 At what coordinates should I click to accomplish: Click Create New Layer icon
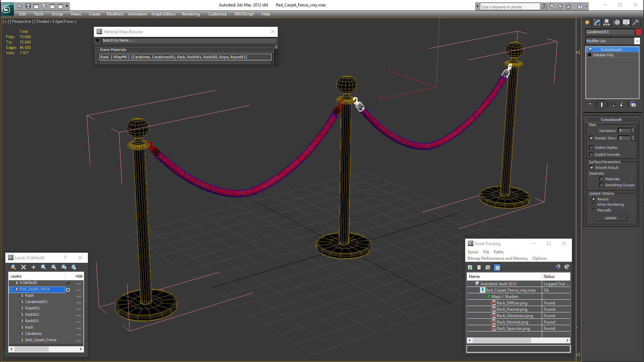[x=13, y=267]
